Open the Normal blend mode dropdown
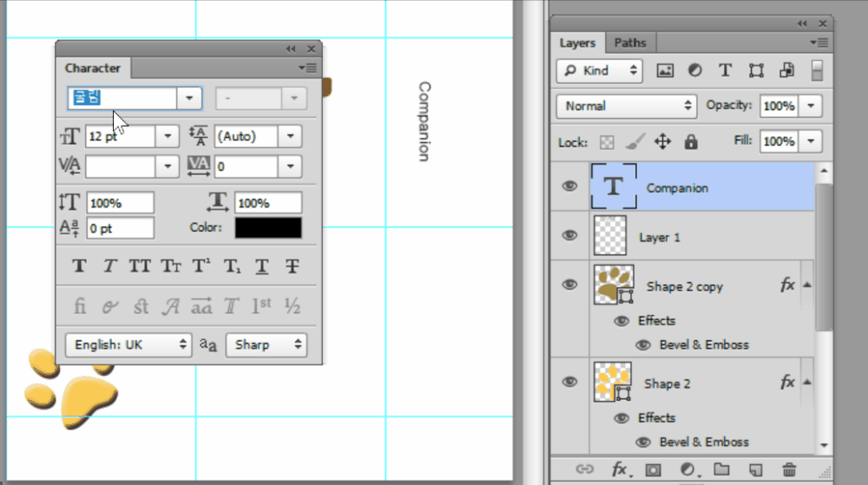 [626, 106]
